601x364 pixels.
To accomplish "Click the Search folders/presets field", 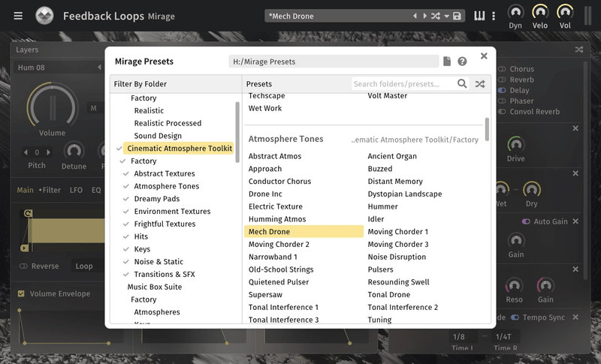I will pyautogui.click(x=403, y=84).
